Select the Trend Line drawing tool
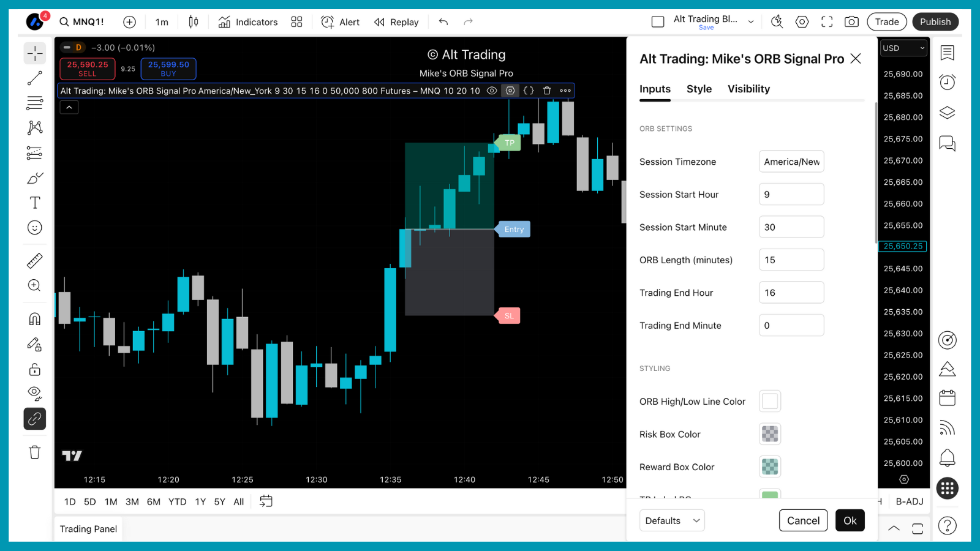 pyautogui.click(x=35, y=78)
